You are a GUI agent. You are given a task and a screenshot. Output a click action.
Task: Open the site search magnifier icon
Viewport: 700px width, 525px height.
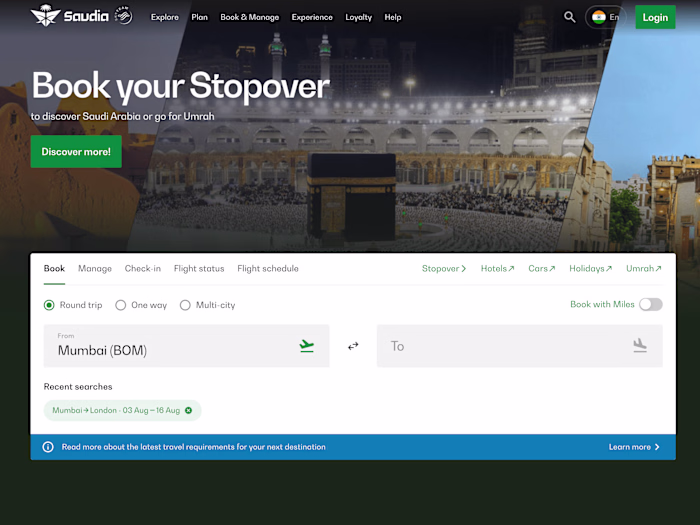[x=569, y=17]
